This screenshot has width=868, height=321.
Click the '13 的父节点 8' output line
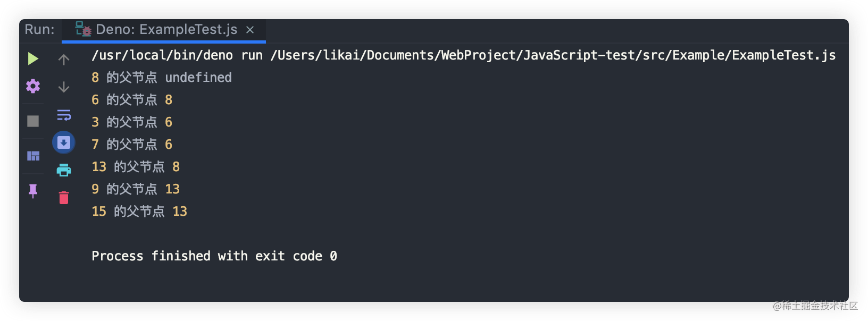[136, 167]
